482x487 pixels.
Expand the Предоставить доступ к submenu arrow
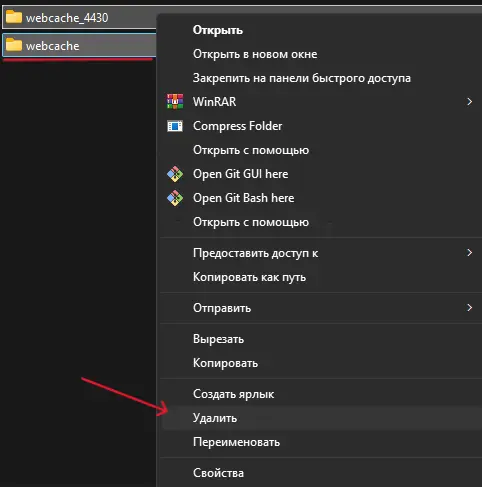[469, 253]
